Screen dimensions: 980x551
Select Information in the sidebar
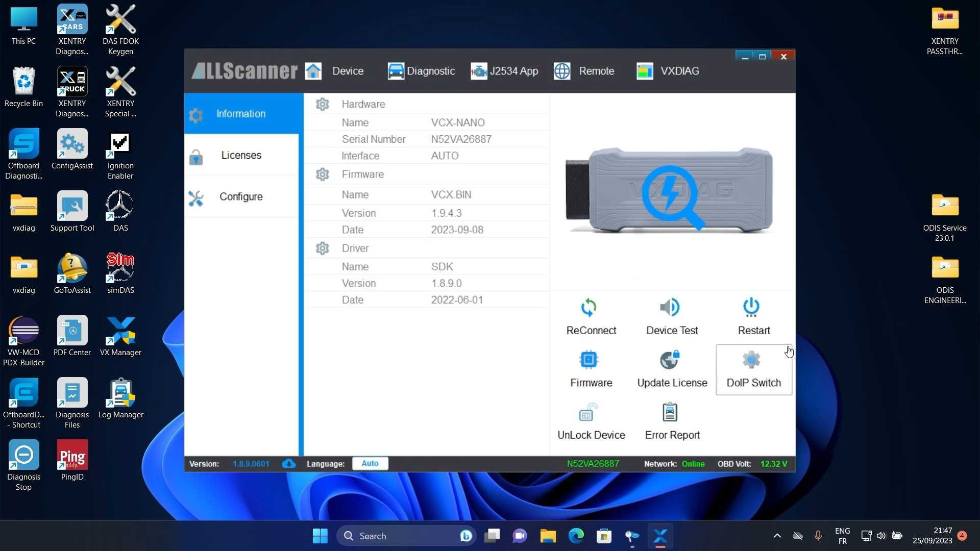[241, 114]
